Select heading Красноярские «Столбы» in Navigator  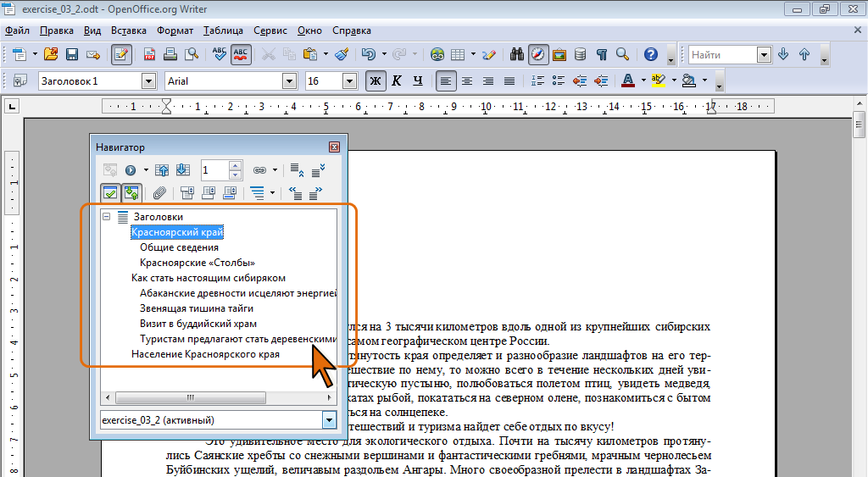[198, 263]
